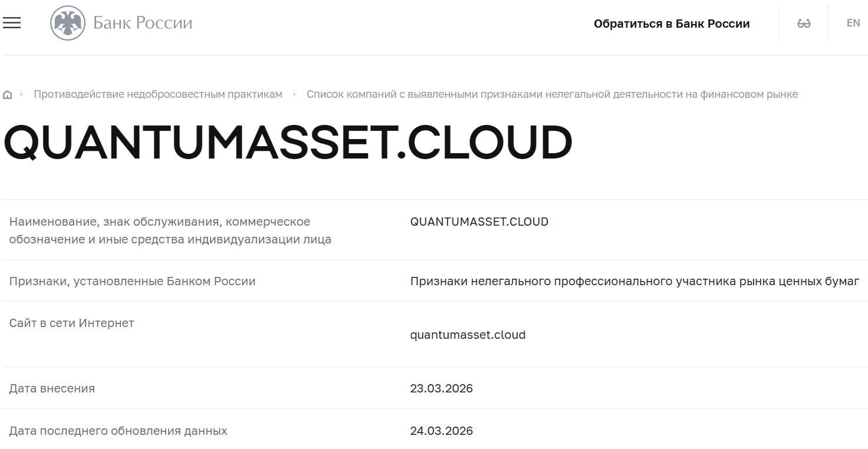Click the Дата последнего обновления данных label
Screen dimensions: 868x449
117,431
